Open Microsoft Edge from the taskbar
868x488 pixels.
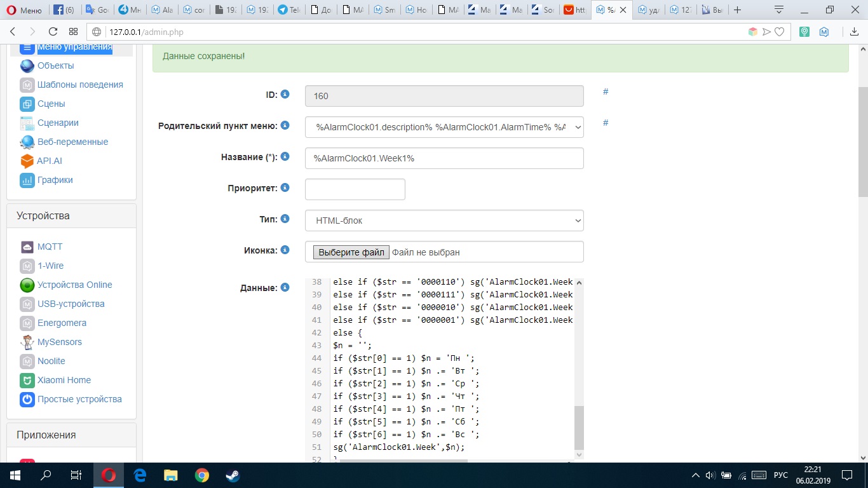[x=140, y=475]
